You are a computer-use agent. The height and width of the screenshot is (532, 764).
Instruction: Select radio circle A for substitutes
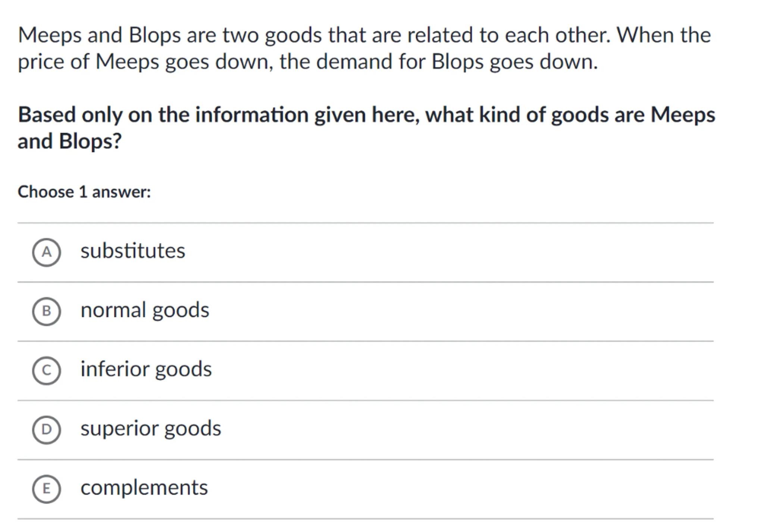(46, 252)
